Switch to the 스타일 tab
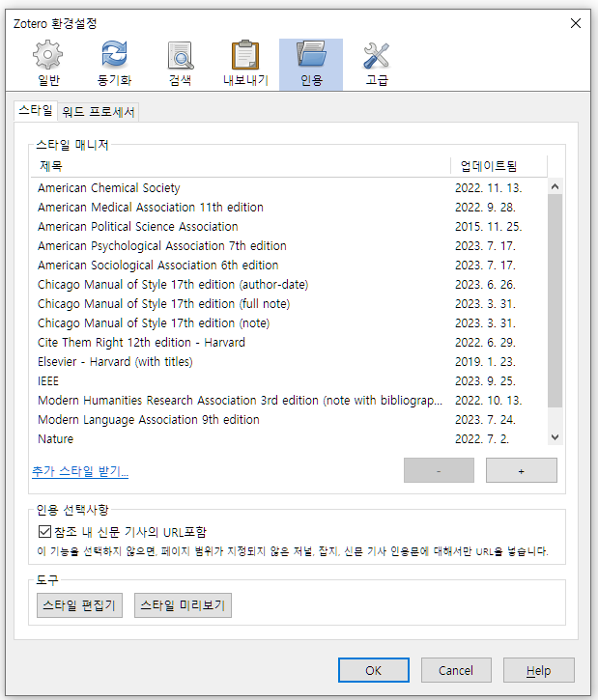 [x=36, y=111]
